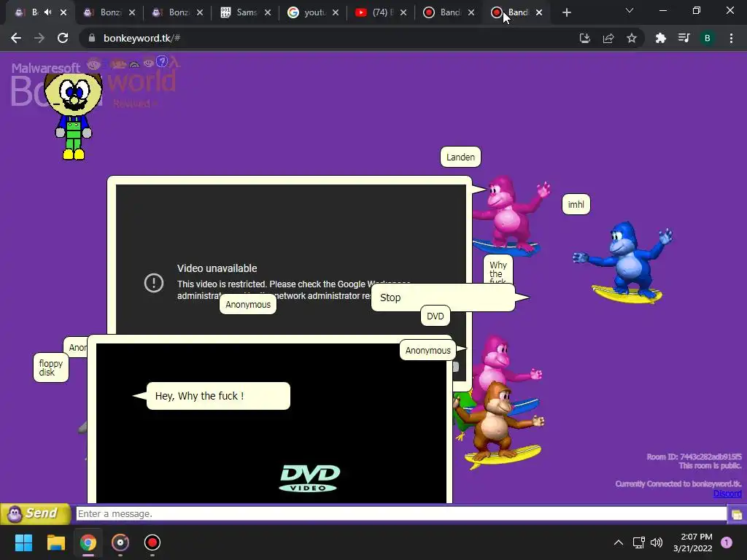The height and width of the screenshot is (560, 747).
Task: Click Landen's pink Bonzi gorilla
Action: 511,214
